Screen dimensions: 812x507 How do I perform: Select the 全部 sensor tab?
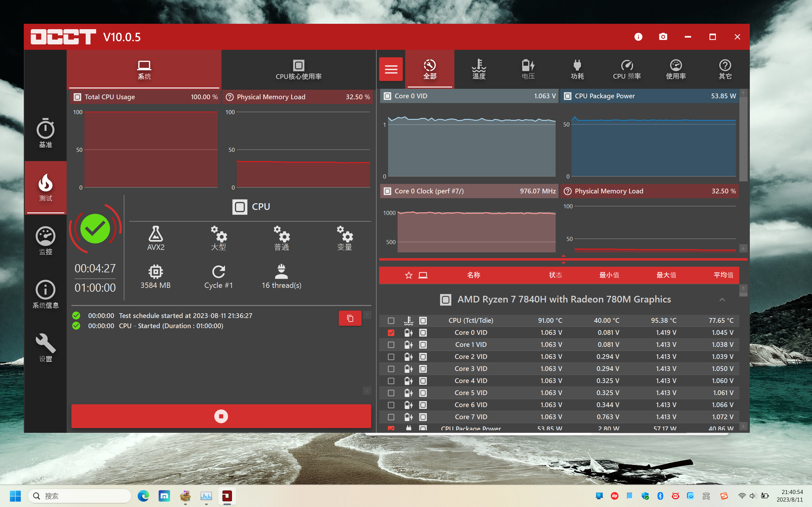point(430,69)
